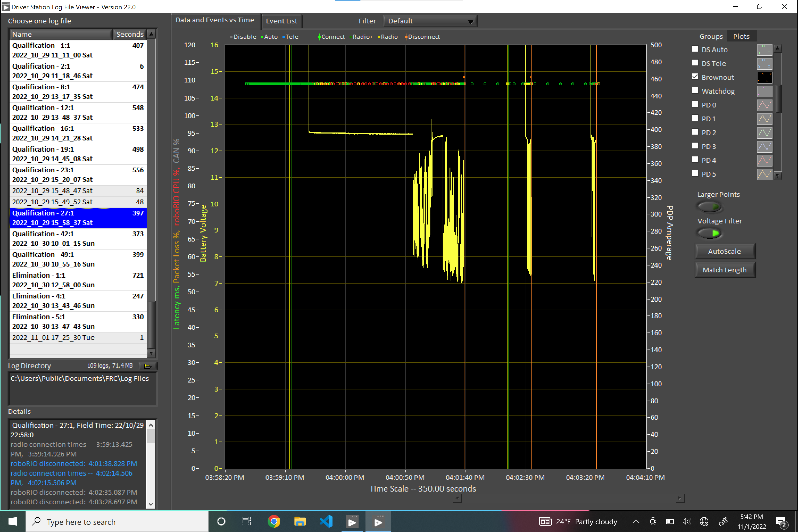Screen dimensions: 798x532
Task: Open Visual Studio Code from the taskbar
Action: click(x=326, y=521)
